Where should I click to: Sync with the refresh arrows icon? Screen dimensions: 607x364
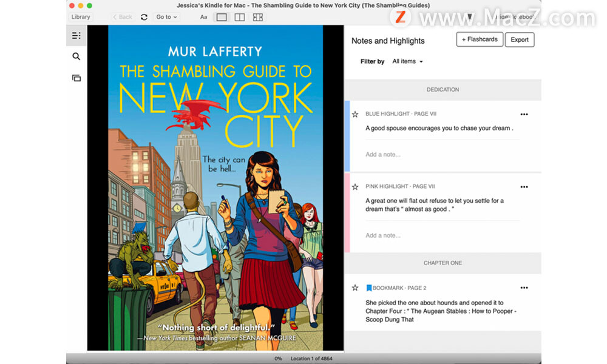pos(144,17)
